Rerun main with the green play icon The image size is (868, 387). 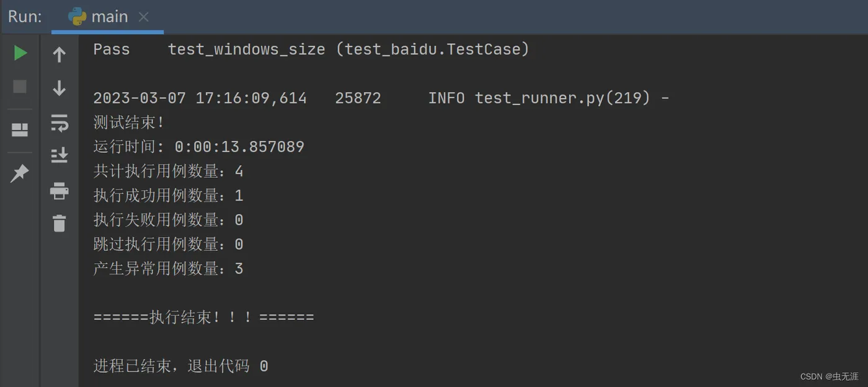[20, 53]
